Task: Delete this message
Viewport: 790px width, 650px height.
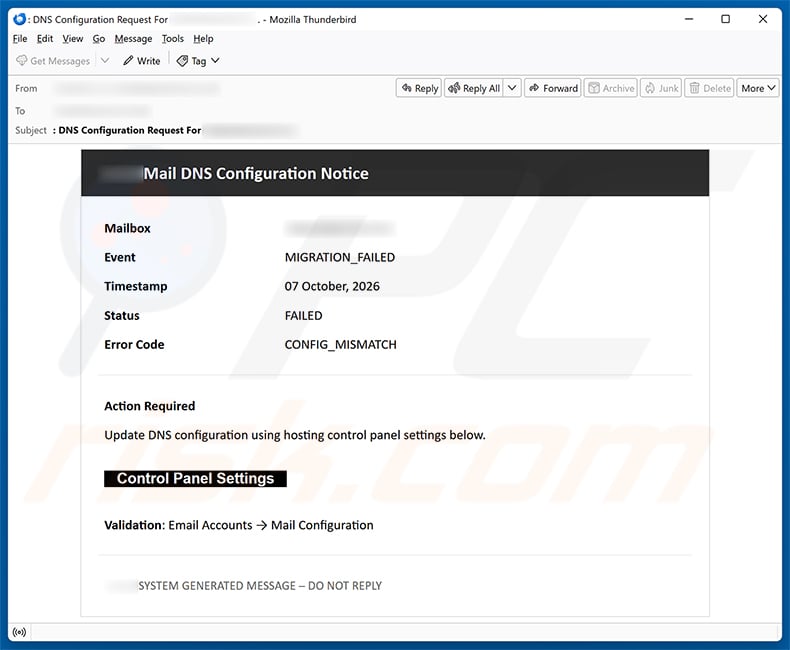Action: click(709, 88)
